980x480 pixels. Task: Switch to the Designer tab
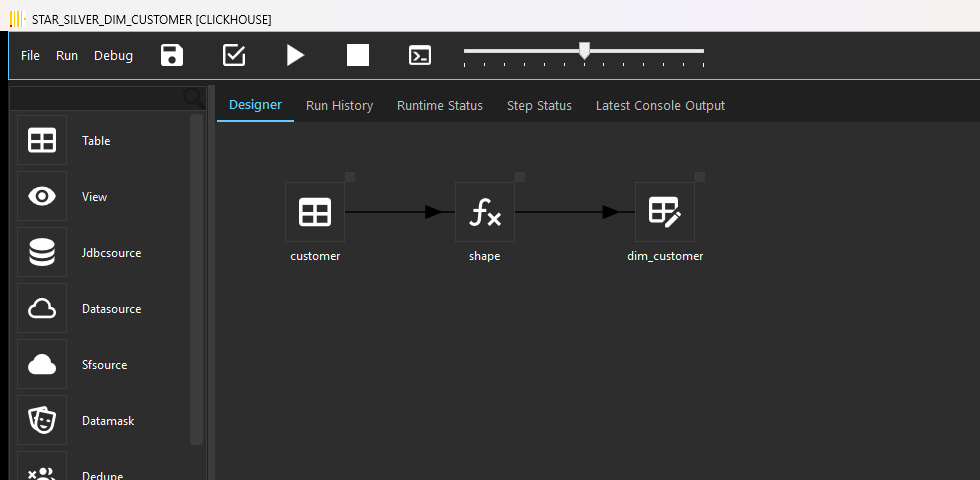pyautogui.click(x=255, y=105)
